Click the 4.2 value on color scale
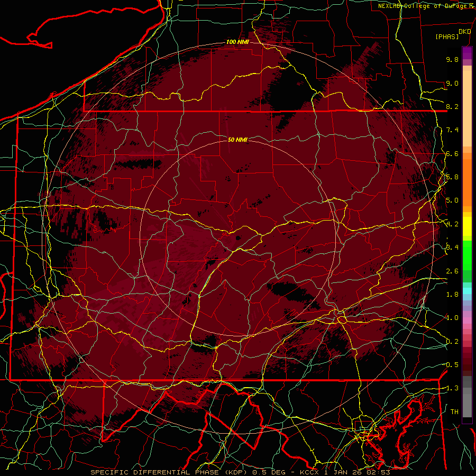The height and width of the screenshot is (476, 476). click(x=452, y=224)
